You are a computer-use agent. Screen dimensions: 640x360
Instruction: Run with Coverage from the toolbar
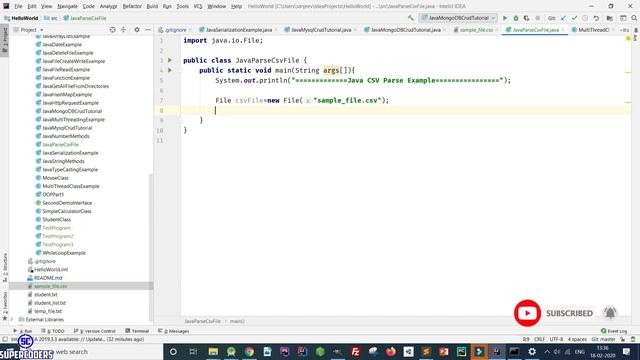pos(527,18)
